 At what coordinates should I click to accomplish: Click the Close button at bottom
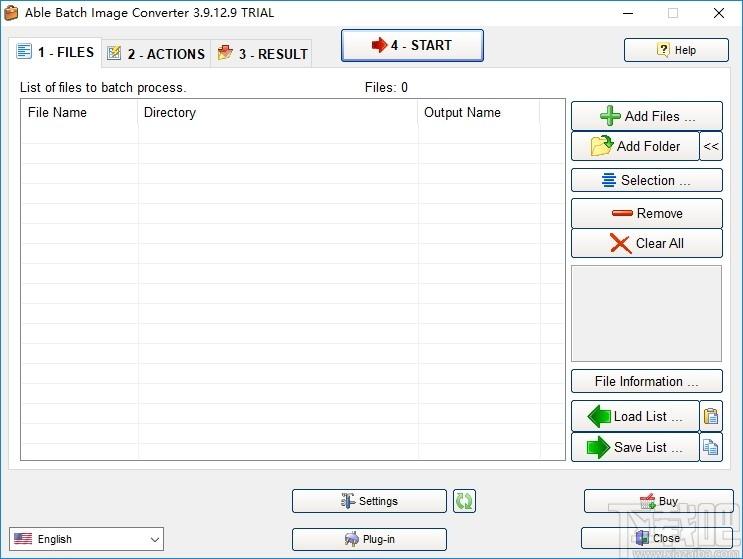(x=657, y=538)
